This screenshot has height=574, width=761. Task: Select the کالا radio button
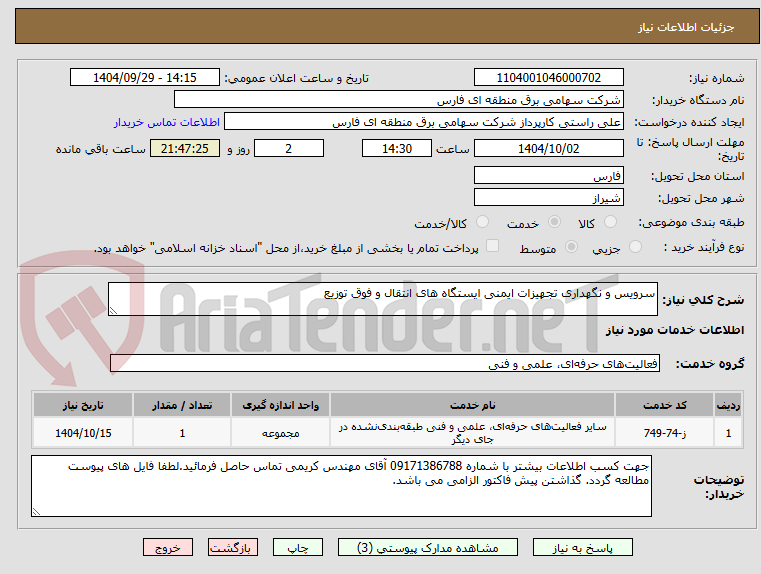tap(610, 222)
